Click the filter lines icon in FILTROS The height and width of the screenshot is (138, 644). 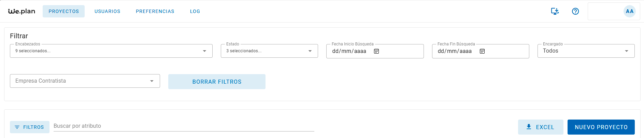(17, 127)
